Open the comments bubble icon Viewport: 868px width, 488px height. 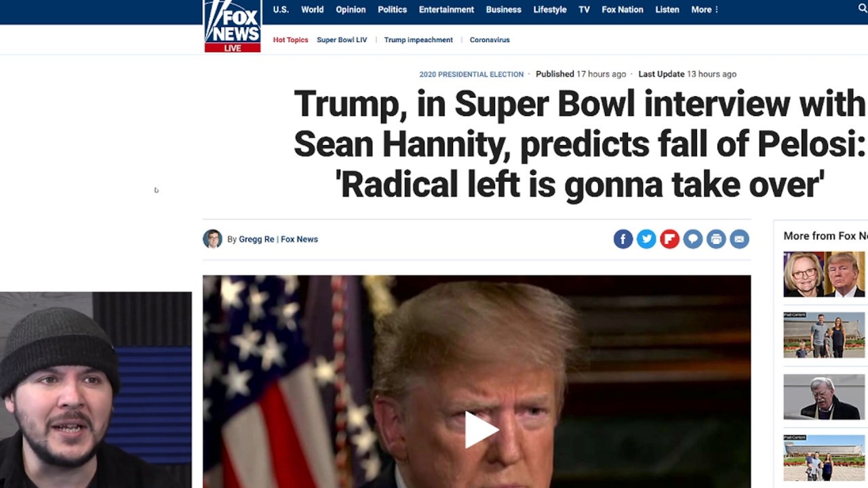pos(693,239)
